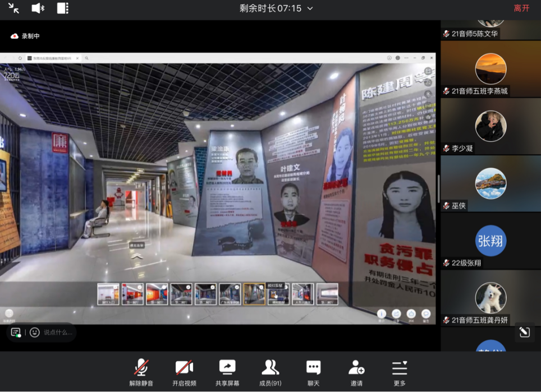The width and height of the screenshot is (541, 392).
Task: Click the 说点什么 chat input field
Action: pyautogui.click(x=58, y=333)
